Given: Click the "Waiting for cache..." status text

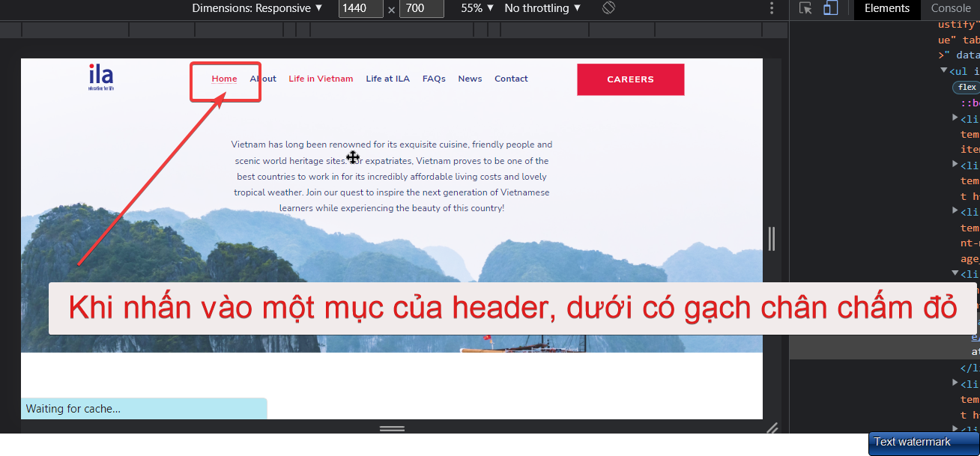Looking at the screenshot, I should pos(73,409).
